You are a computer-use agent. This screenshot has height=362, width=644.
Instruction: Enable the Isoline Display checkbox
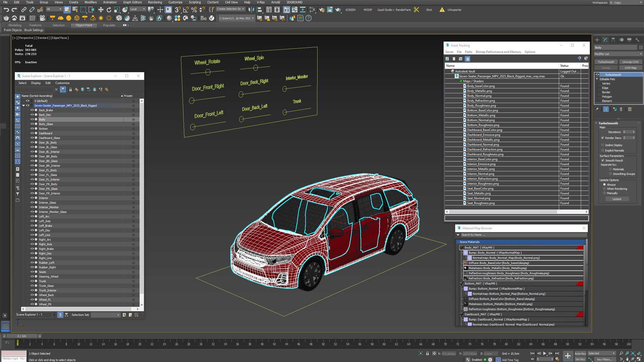(x=602, y=145)
